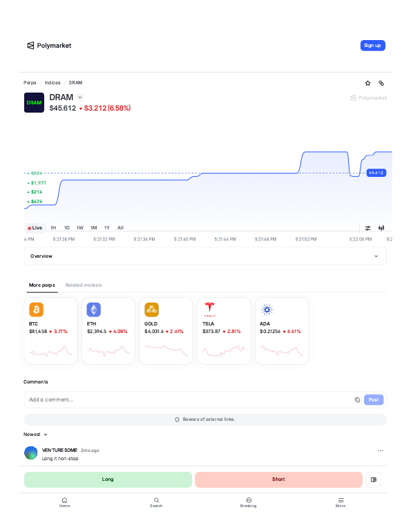This screenshot has height=532, width=411.
Task: Open the More menu in the bottom navigation
Action: tap(341, 502)
